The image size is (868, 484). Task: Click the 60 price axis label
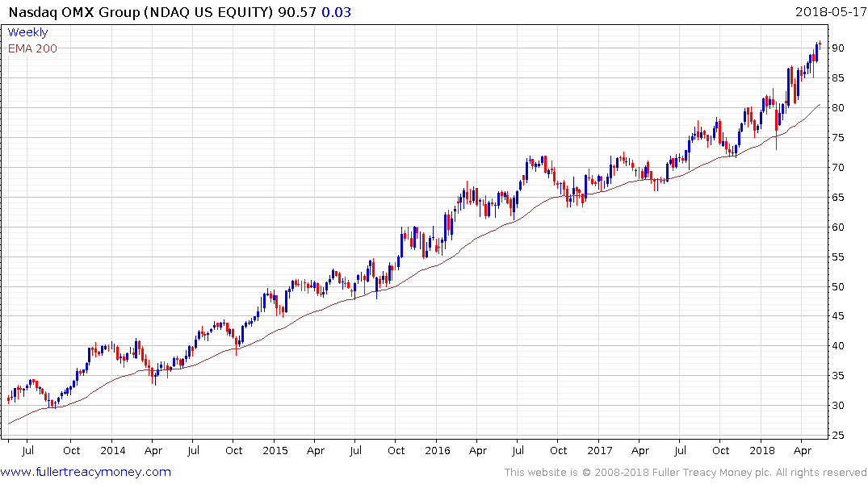[x=838, y=227]
